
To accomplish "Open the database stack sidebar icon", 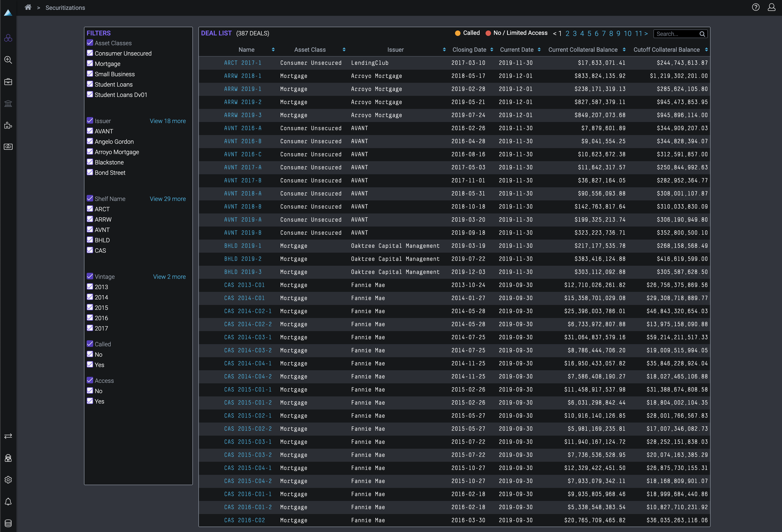I will click(8, 523).
